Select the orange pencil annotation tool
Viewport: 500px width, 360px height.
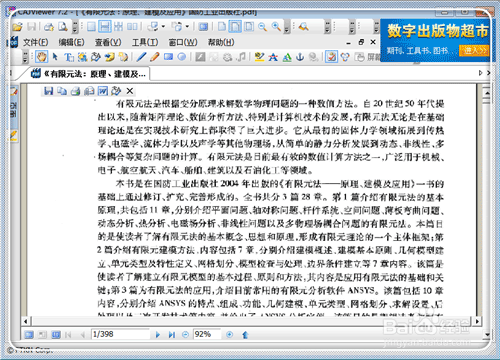click(154, 57)
